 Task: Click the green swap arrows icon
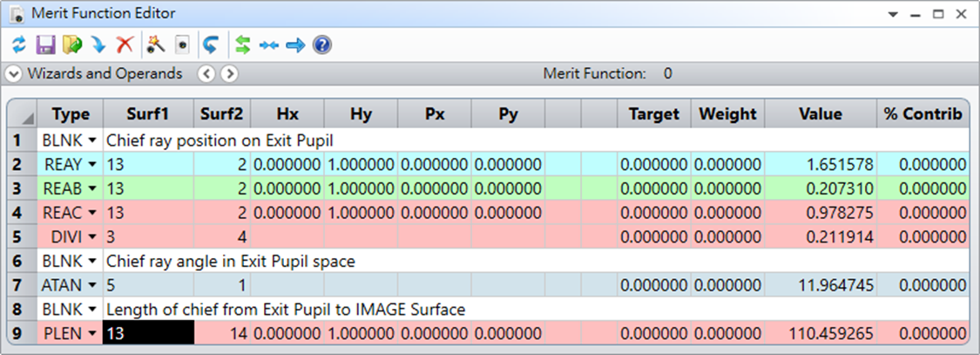[242, 45]
